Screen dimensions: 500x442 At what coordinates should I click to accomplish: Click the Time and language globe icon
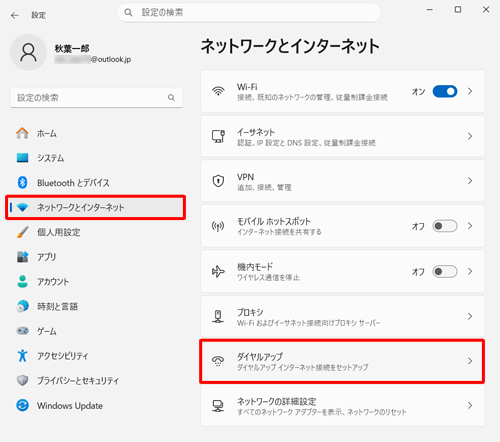pyautogui.click(x=22, y=306)
